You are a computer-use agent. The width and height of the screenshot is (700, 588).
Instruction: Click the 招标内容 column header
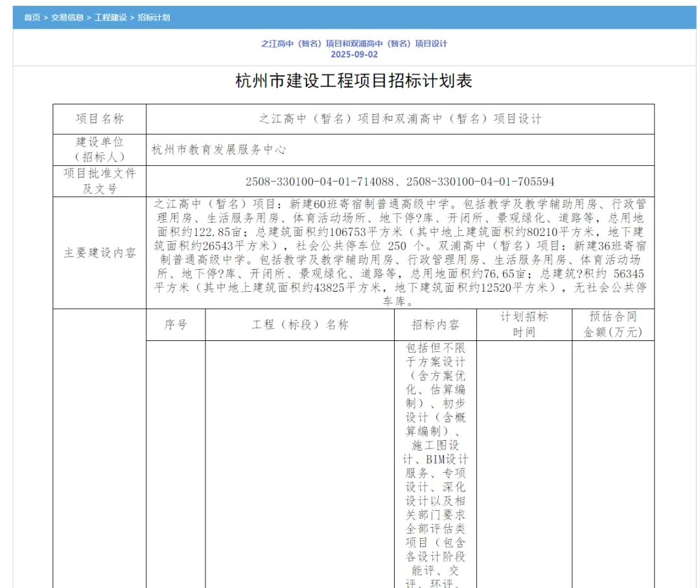tap(436, 325)
